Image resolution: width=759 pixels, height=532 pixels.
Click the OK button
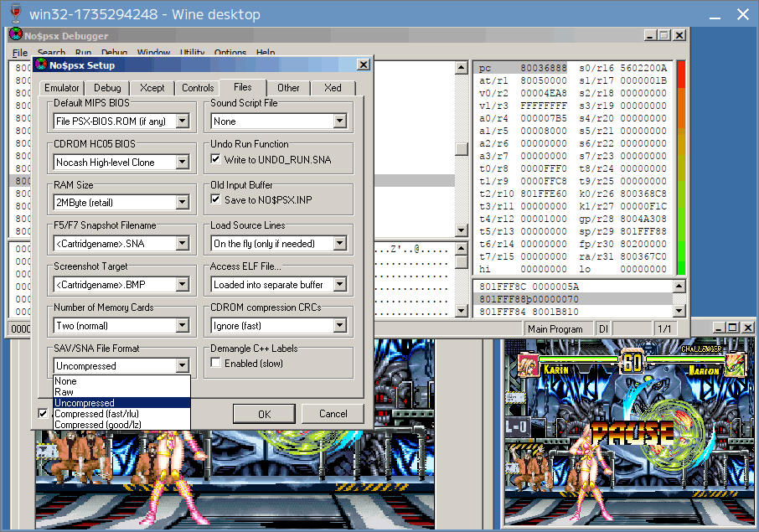point(264,414)
